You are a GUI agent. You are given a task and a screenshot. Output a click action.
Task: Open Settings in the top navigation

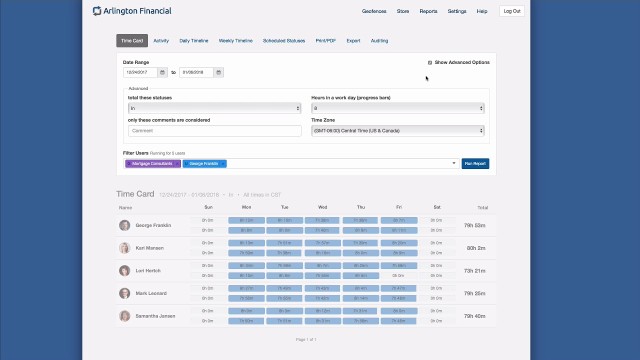click(457, 11)
